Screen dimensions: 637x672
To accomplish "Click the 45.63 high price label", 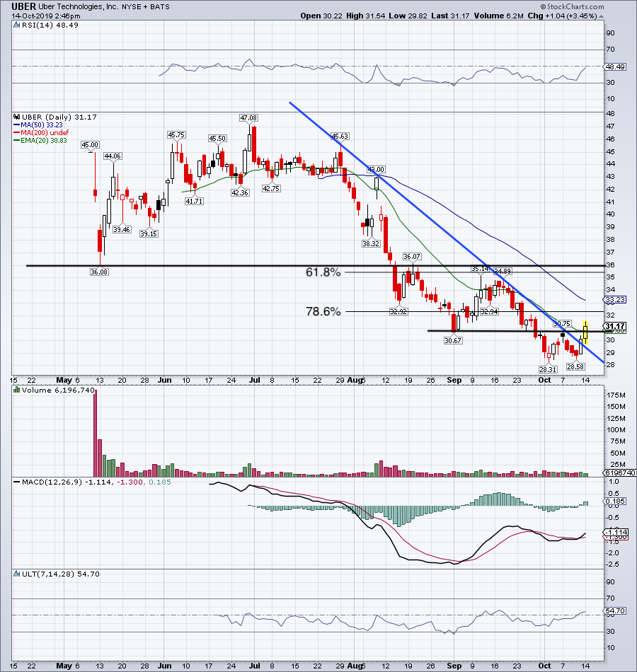I will point(340,137).
